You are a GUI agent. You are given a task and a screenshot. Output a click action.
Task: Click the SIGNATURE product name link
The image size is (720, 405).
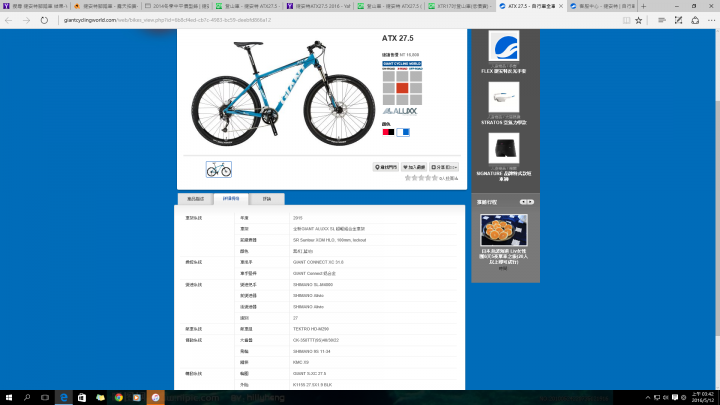point(504,176)
